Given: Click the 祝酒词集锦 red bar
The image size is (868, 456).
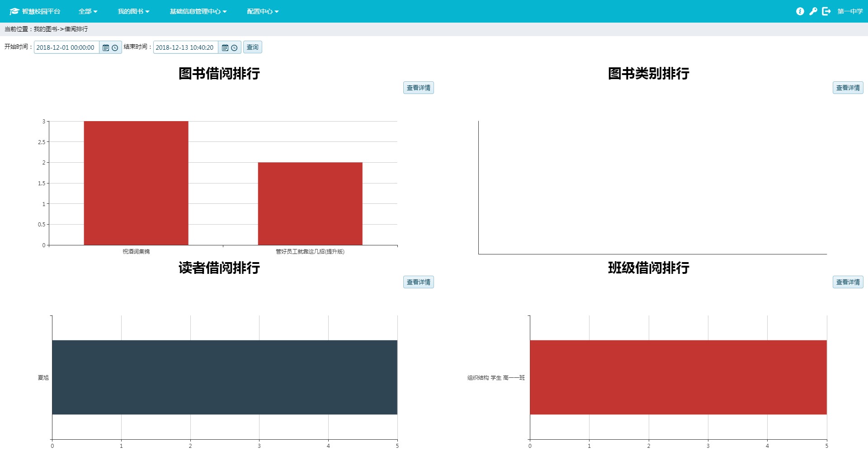Looking at the screenshot, I should tap(136, 183).
